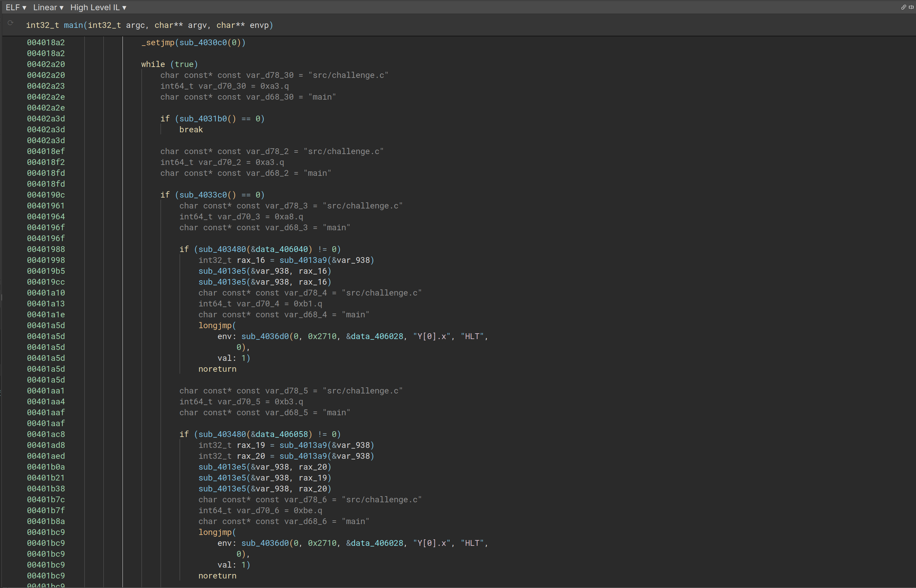This screenshot has width=916, height=588.
Task: Click the refresh icon beside main signature
Action: click(11, 23)
